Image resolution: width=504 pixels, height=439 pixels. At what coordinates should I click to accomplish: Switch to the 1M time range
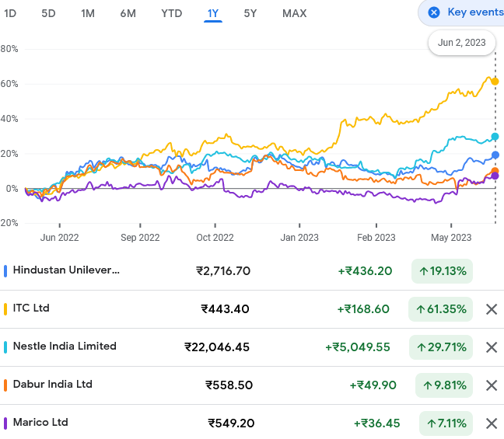coord(88,13)
